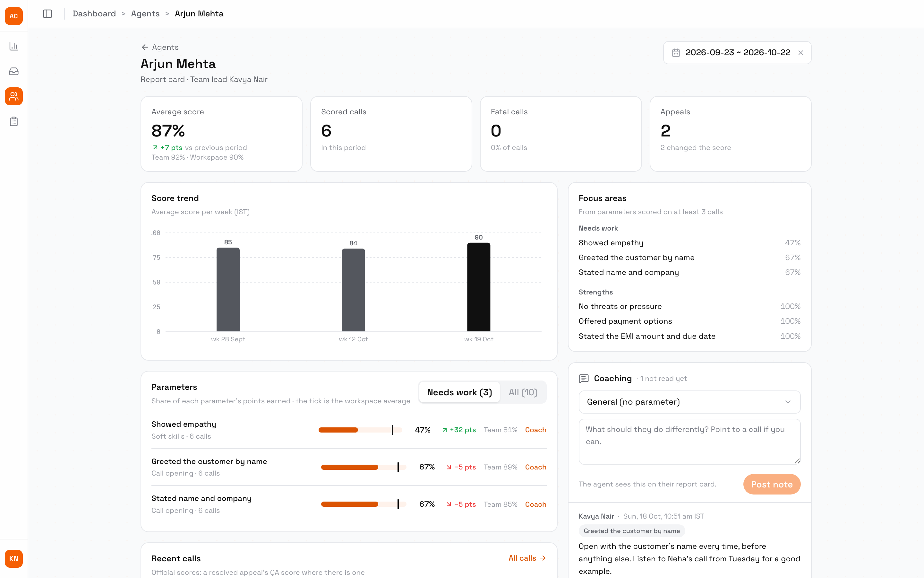Click Kavya Nair note author name
Image resolution: width=924 pixels, height=578 pixels.
coord(596,516)
